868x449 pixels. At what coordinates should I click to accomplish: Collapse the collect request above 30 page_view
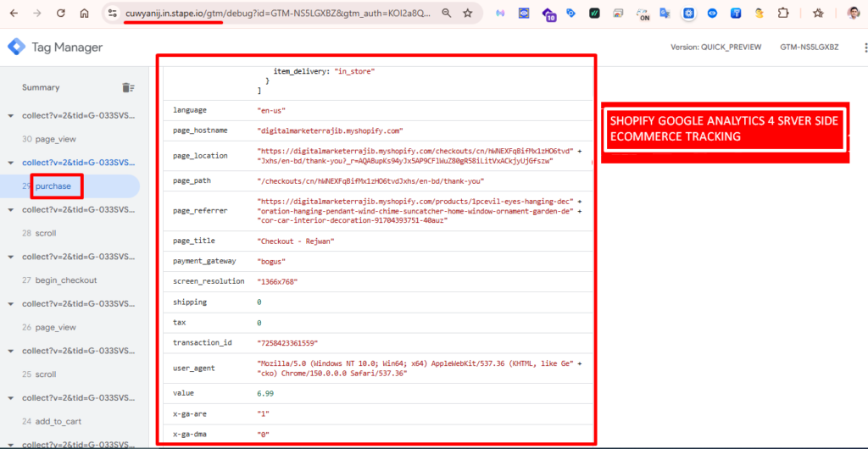pos(10,115)
